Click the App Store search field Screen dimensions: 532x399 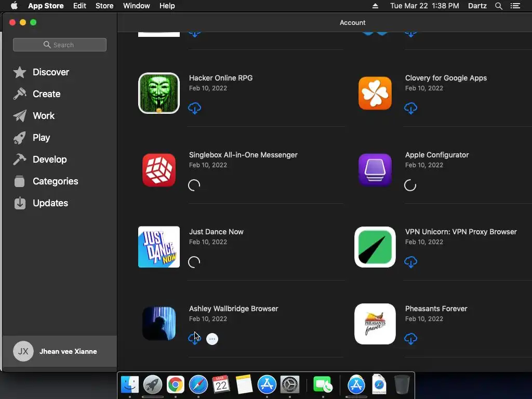(x=60, y=45)
